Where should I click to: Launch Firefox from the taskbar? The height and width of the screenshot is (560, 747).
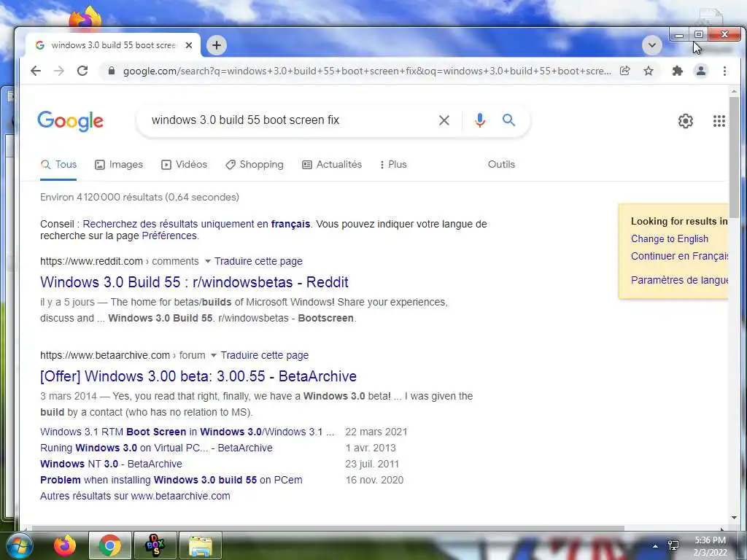65,545
